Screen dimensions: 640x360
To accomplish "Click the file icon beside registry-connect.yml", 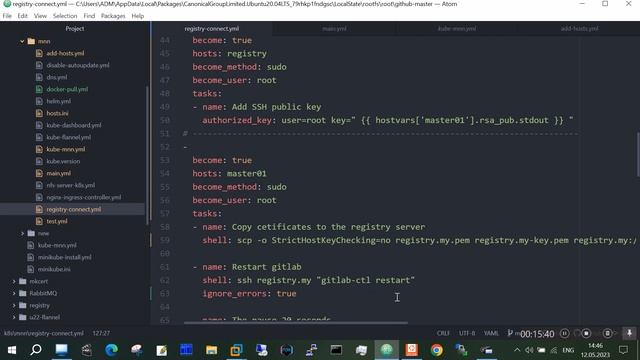I will [39, 209].
